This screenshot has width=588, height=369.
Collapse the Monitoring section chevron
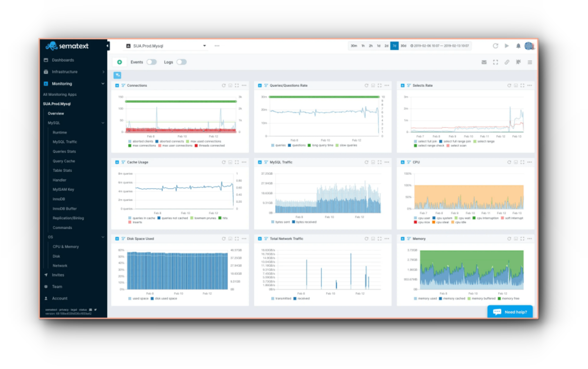(103, 84)
